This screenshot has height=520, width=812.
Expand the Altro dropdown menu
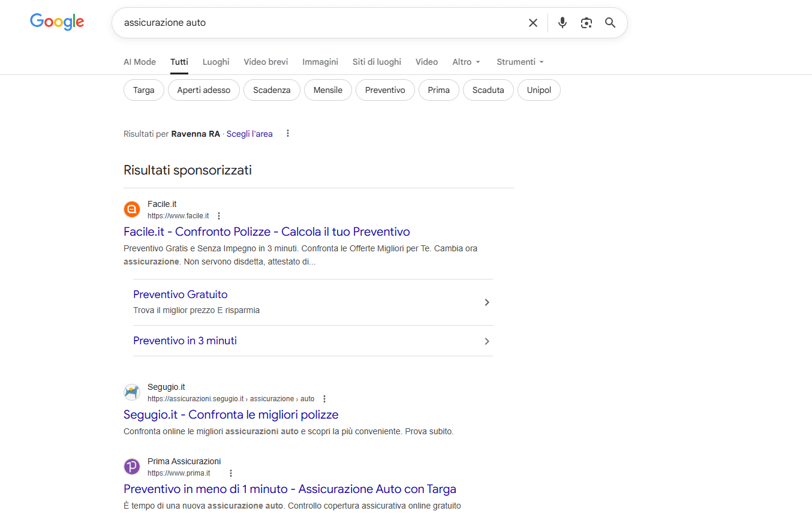(467, 62)
